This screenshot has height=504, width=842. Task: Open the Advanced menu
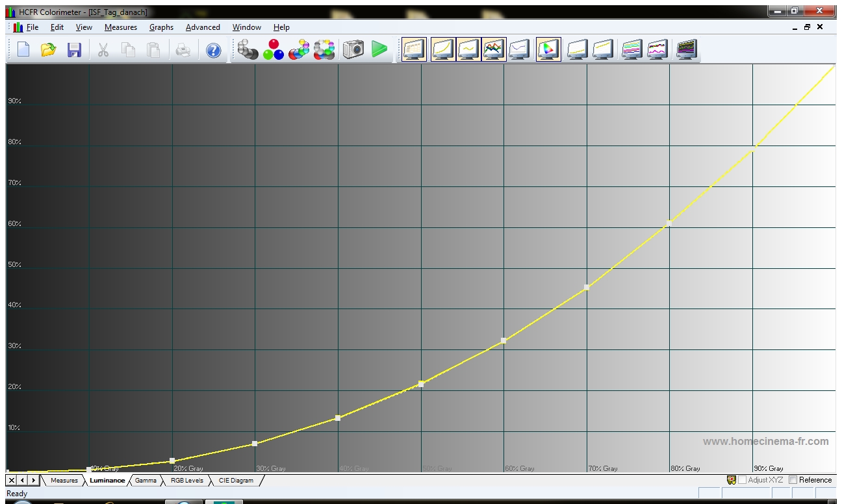click(203, 27)
